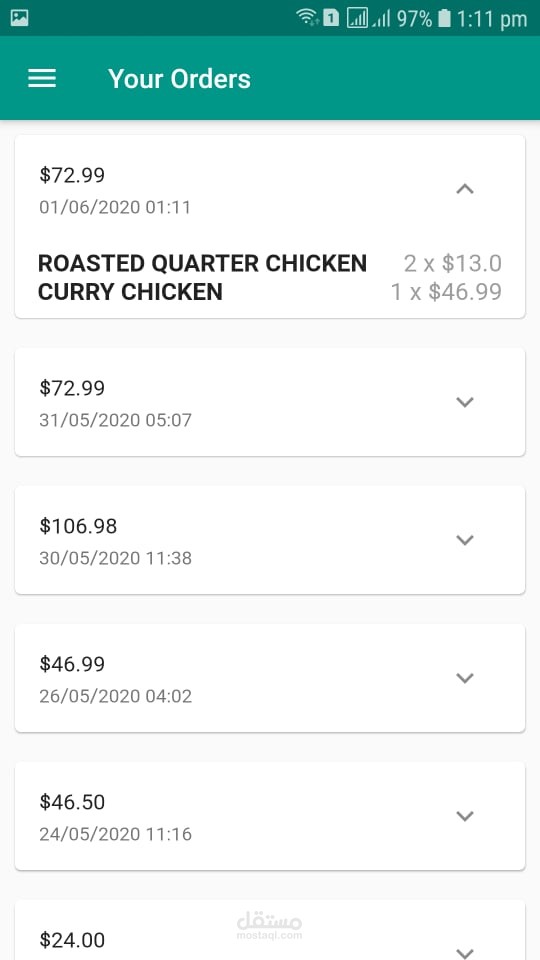This screenshot has height=960, width=540.
Task: Expand the 31/05/2020 05:07 order
Action: tap(465, 402)
